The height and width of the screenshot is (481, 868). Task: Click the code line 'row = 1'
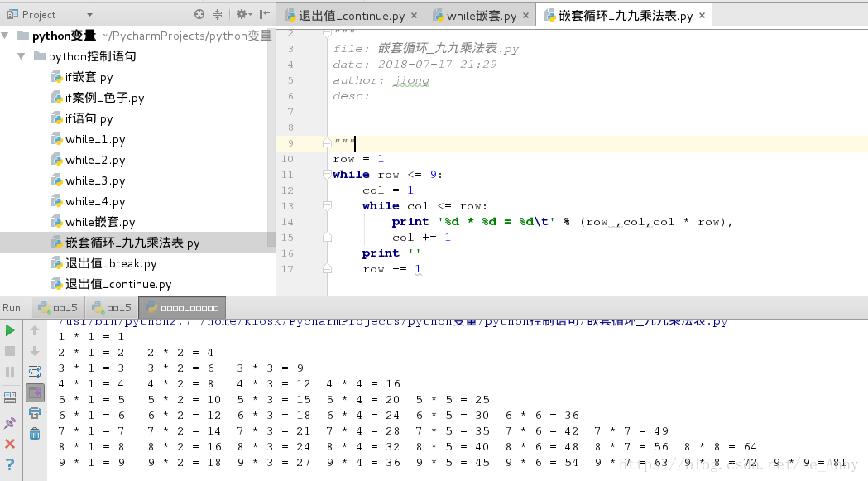359,159
